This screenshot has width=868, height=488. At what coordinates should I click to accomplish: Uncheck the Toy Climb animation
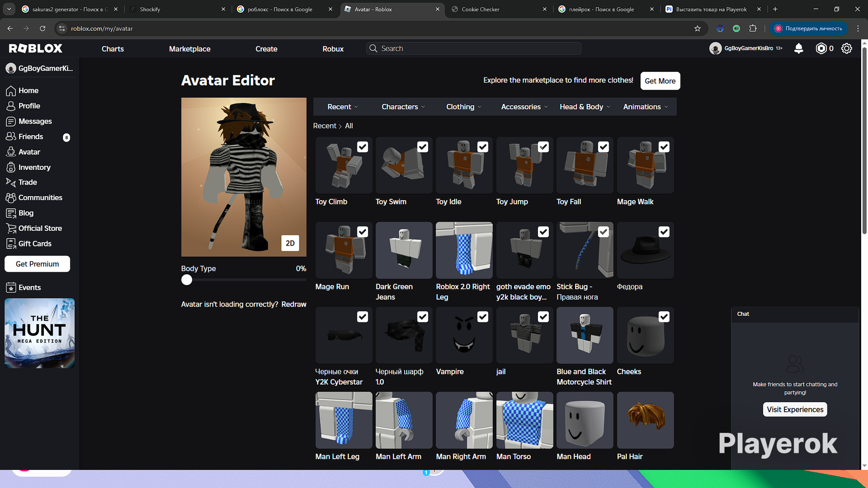click(362, 147)
